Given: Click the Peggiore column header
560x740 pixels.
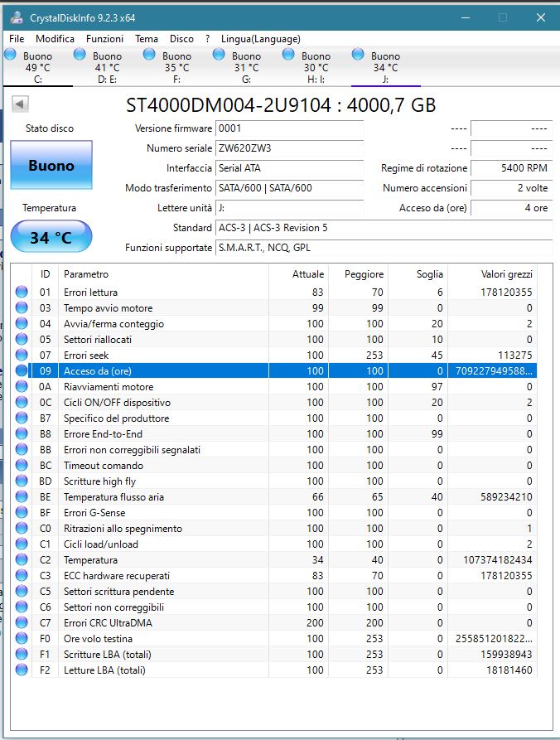Looking at the screenshot, I should 358,274.
